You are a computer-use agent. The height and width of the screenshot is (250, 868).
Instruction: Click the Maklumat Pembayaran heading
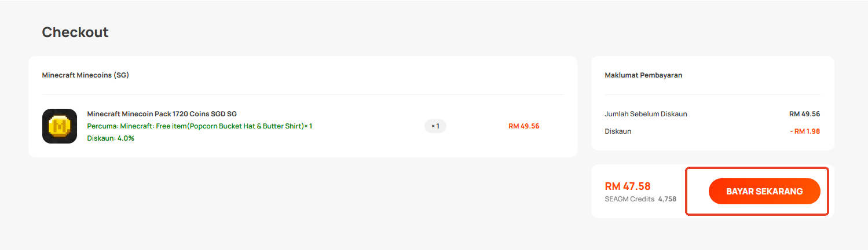643,75
